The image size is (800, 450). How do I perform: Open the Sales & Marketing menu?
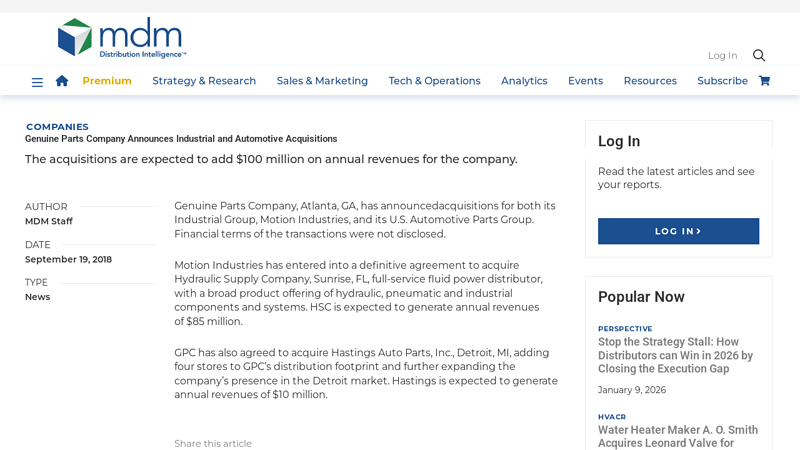click(x=322, y=81)
